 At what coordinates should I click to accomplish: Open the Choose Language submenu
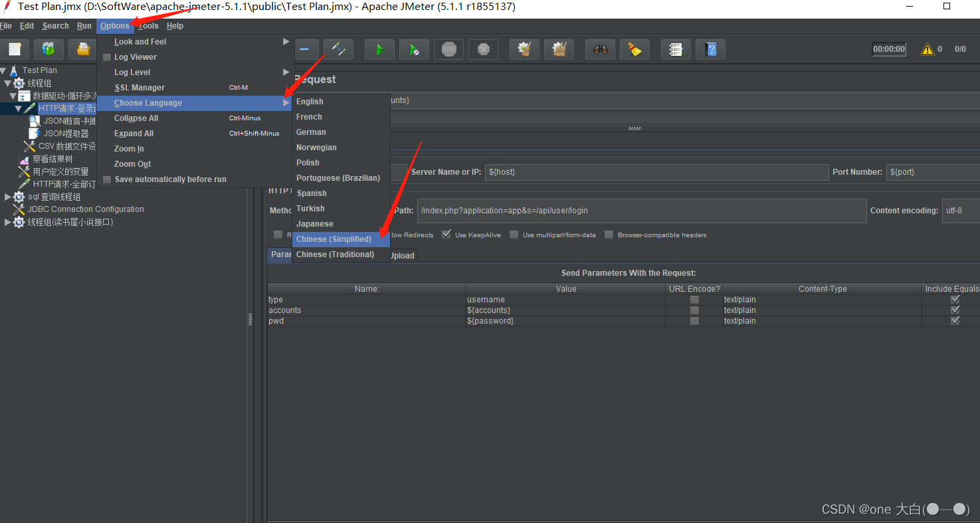pyautogui.click(x=194, y=103)
